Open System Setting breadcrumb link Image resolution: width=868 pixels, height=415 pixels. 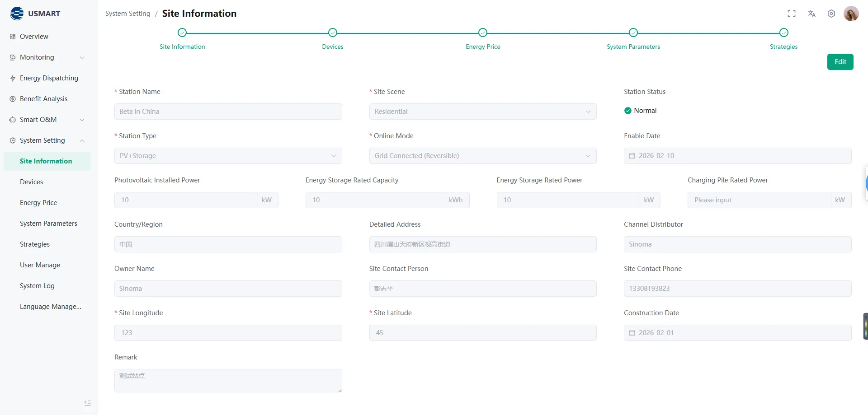(127, 13)
